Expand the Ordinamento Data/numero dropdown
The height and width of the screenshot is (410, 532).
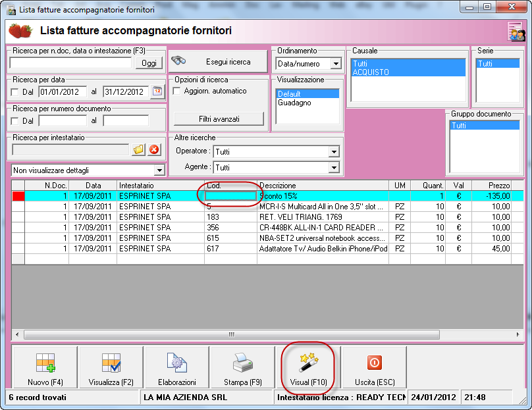[x=336, y=63]
